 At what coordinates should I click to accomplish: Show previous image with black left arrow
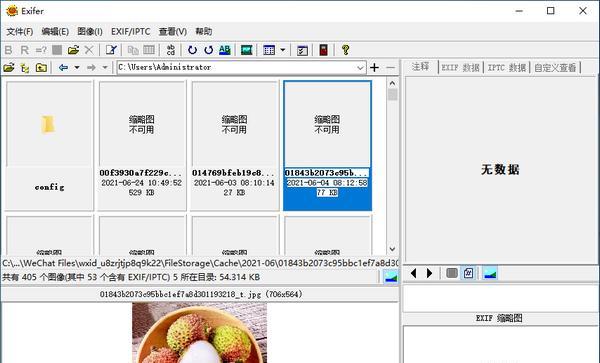(413, 273)
